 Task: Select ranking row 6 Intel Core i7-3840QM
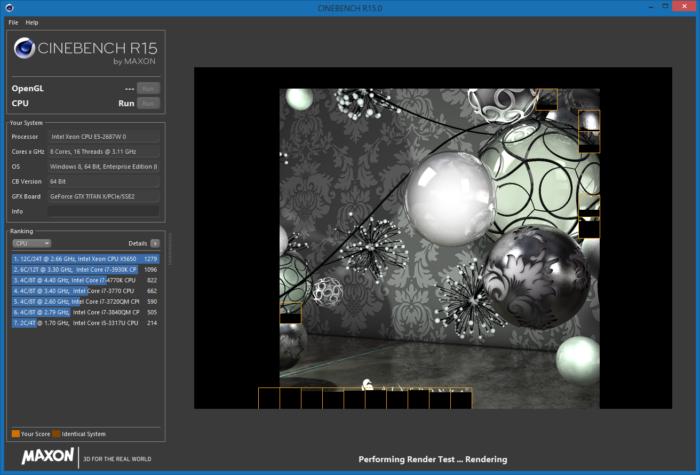85,312
